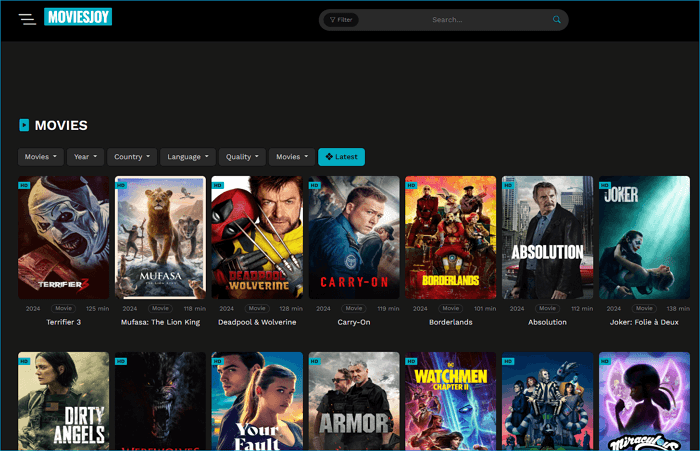Click the MoviesJoy logo

click(x=78, y=17)
